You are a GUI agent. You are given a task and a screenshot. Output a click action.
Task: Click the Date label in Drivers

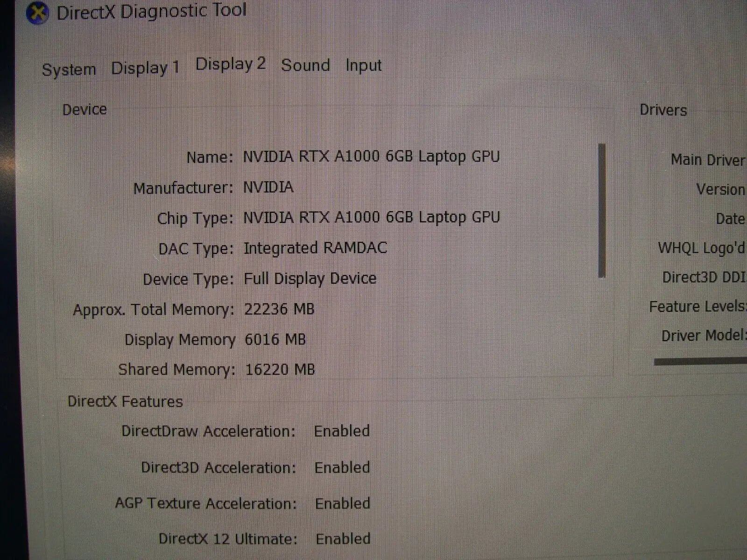(x=731, y=219)
